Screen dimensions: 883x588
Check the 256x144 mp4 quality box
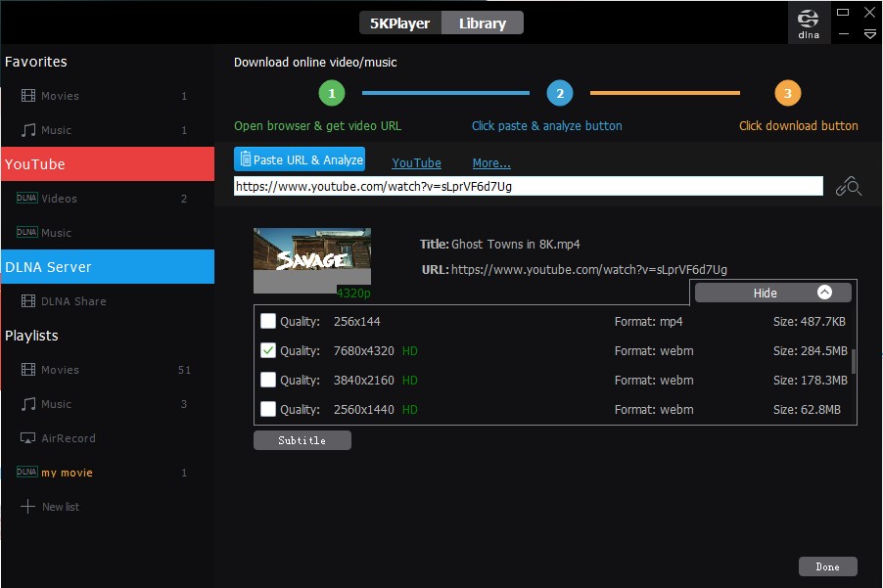tap(268, 321)
